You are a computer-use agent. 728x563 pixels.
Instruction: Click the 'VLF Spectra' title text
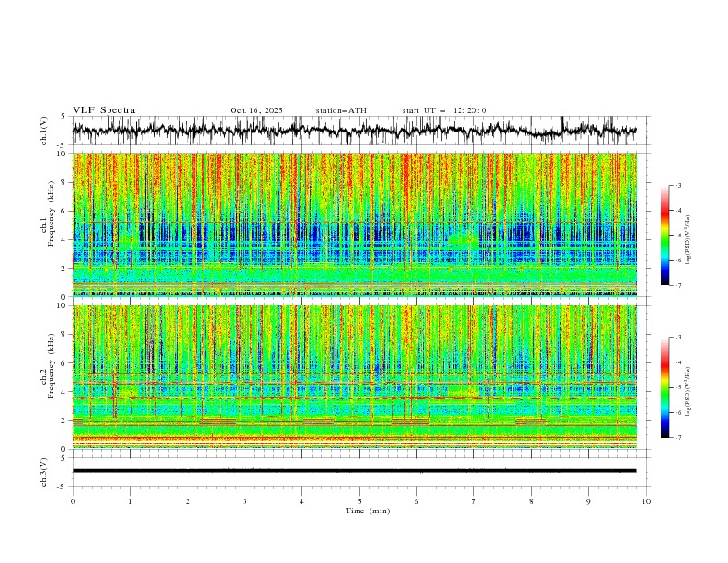click(x=104, y=110)
